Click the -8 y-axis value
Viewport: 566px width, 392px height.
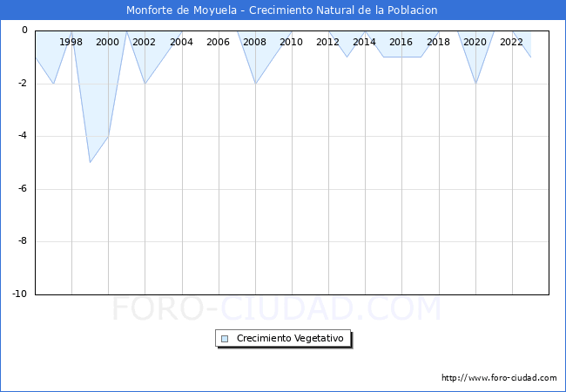click(23, 241)
